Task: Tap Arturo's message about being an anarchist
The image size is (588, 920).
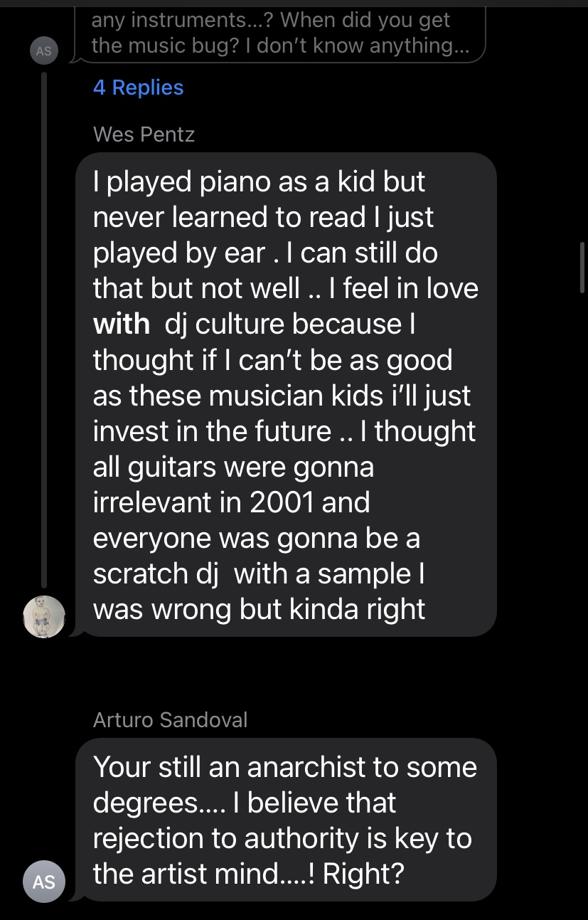Action: [285, 820]
